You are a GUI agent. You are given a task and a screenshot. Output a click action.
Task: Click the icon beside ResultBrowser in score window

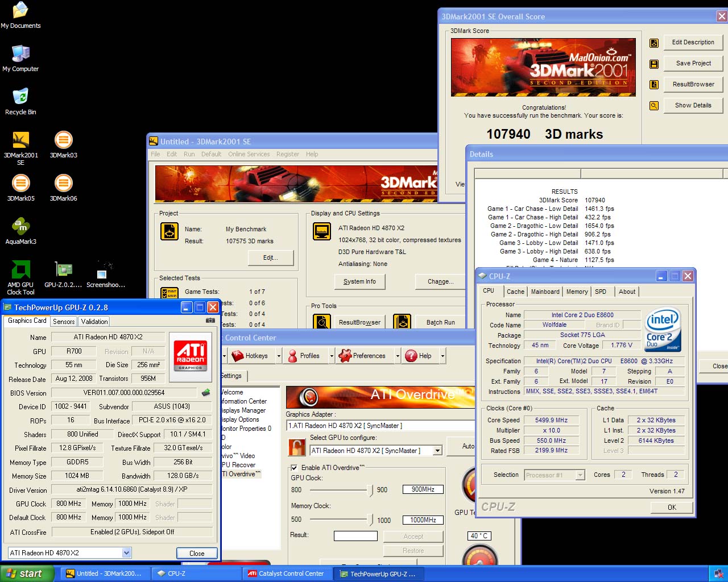click(x=654, y=85)
